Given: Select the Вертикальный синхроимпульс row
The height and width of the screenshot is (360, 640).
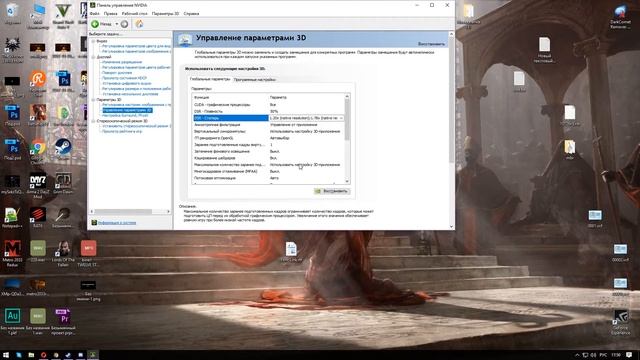Looking at the screenshot, I should (269, 131).
